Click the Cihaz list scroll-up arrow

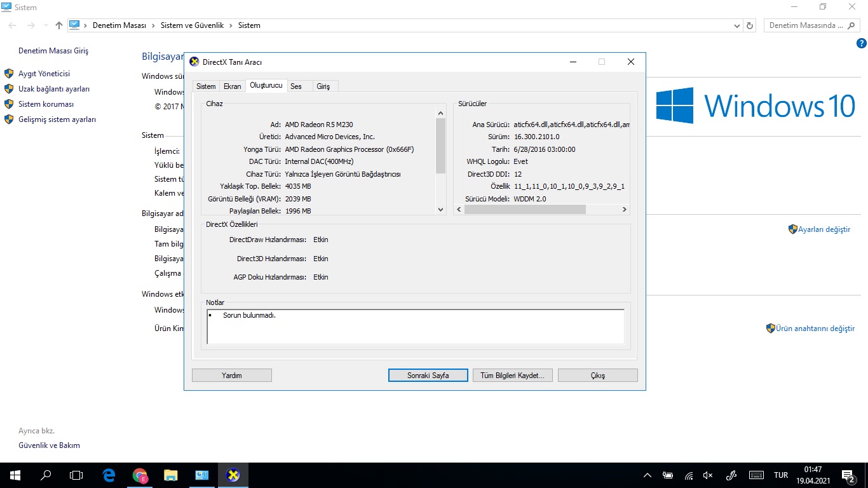click(x=441, y=113)
